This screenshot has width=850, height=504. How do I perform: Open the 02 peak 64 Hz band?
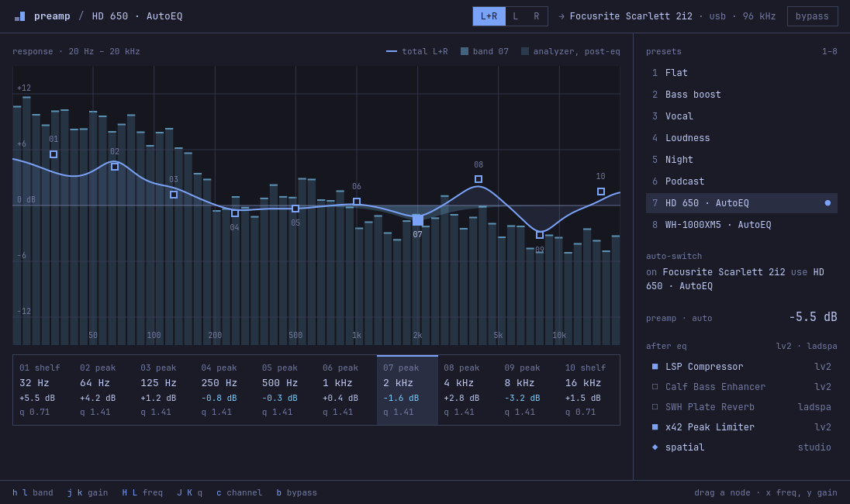coord(104,390)
